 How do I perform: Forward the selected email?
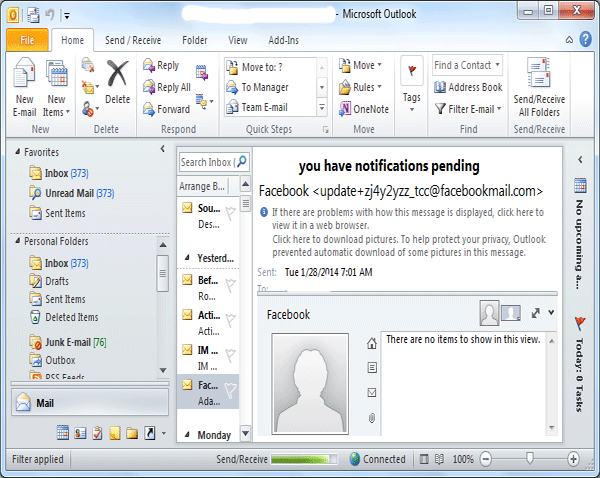(166, 109)
